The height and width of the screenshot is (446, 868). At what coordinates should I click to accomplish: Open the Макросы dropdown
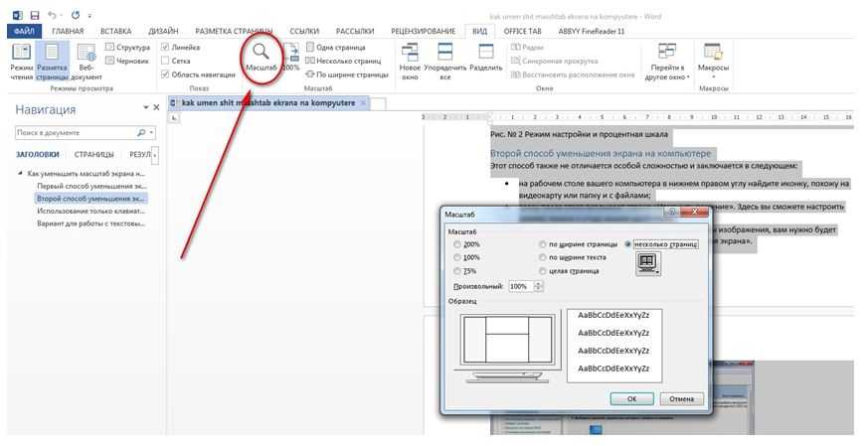tap(713, 62)
